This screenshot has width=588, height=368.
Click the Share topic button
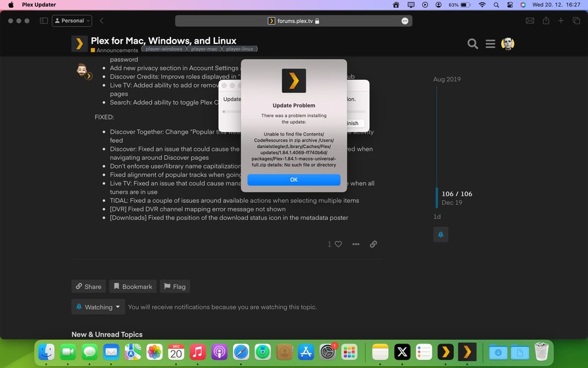pyautogui.click(x=89, y=286)
